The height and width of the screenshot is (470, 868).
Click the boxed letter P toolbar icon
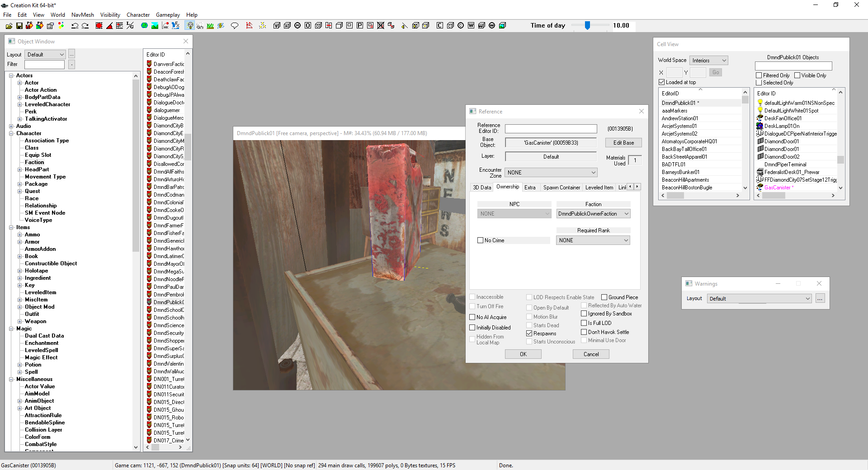360,26
